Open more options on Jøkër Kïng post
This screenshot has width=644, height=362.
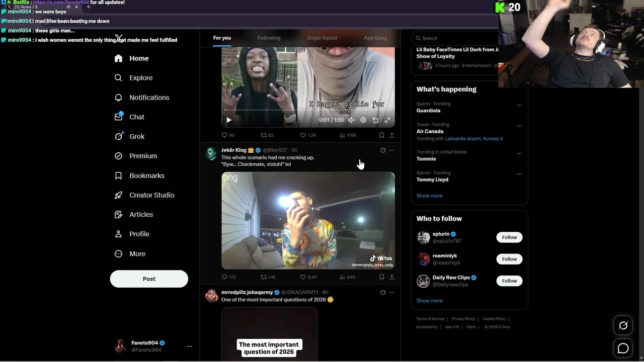pos(392,150)
